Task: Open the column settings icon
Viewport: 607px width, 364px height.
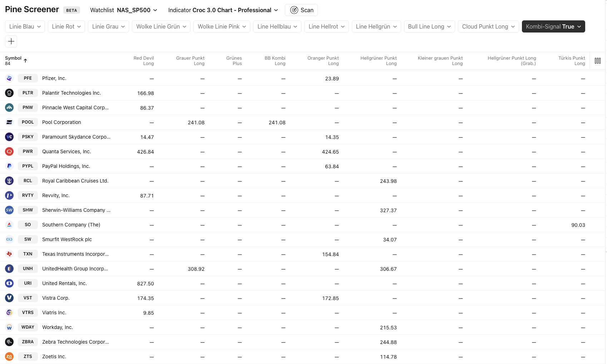Action: click(597, 61)
